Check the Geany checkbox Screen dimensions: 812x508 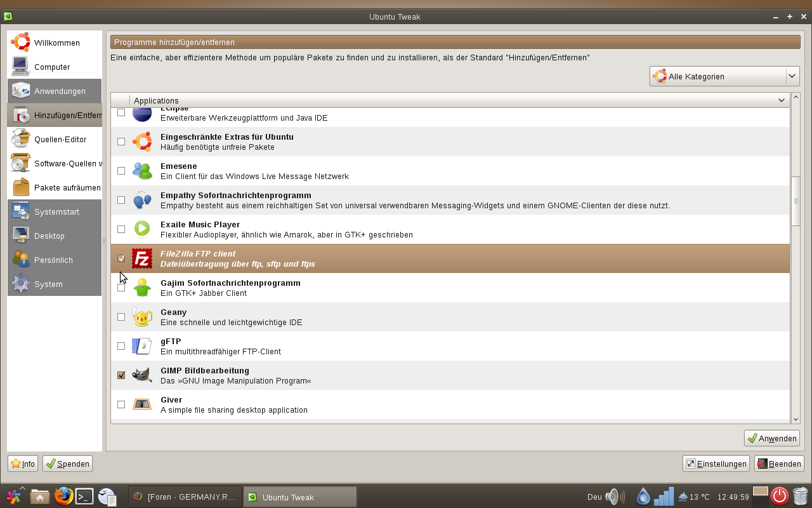point(121,317)
